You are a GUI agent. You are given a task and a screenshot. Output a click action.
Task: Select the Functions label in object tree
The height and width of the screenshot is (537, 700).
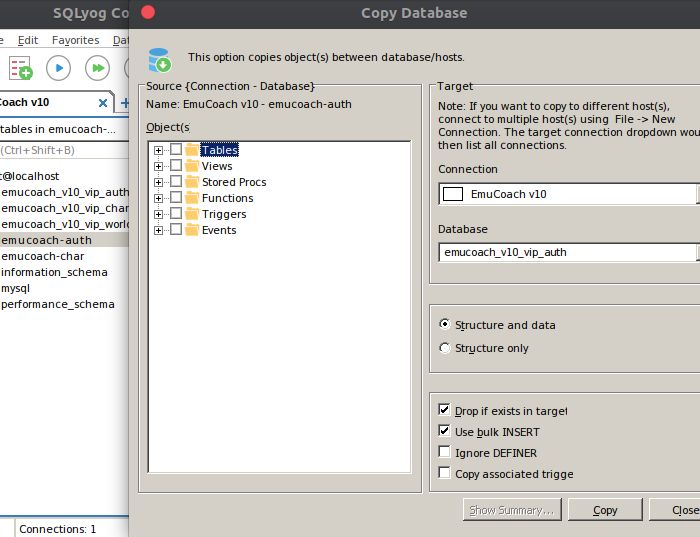(228, 198)
